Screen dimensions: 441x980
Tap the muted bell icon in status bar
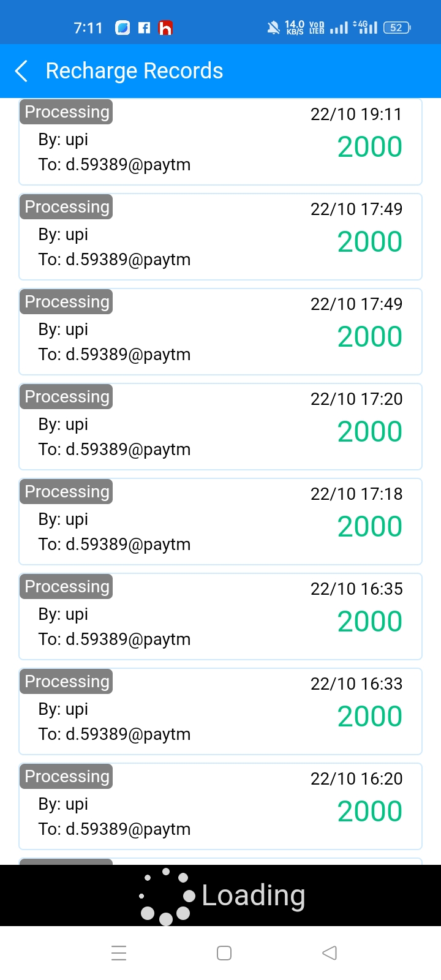273,28
